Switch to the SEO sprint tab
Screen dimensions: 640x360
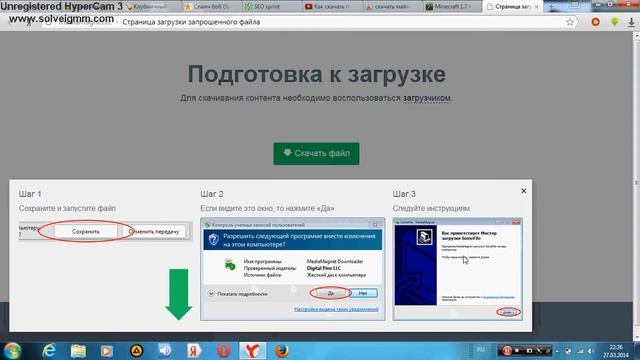pos(271,7)
